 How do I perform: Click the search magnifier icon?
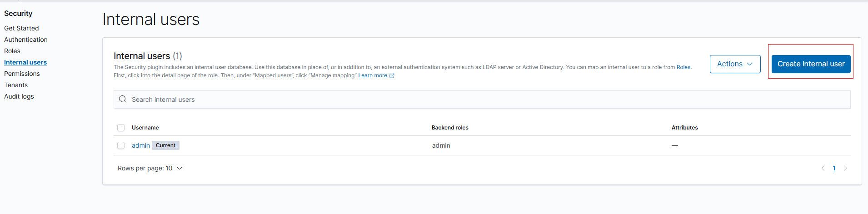pyautogui.click(x=123, y=100)
